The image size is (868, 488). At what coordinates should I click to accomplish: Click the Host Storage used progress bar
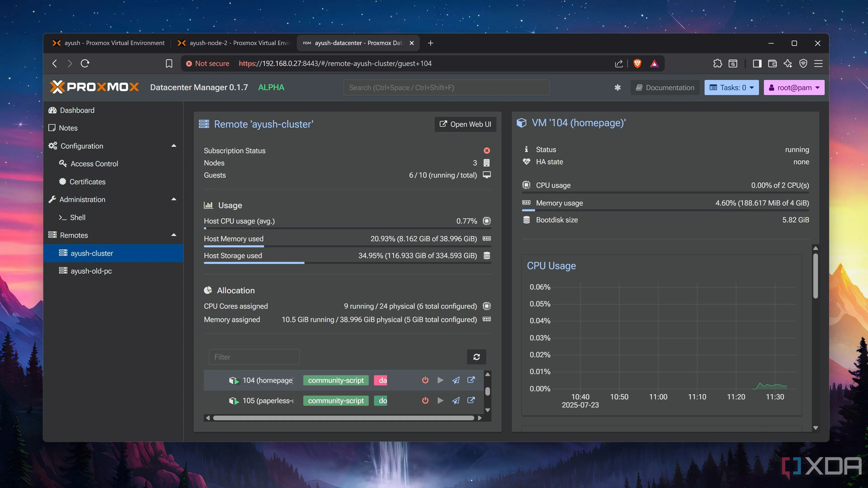(347, 263)
